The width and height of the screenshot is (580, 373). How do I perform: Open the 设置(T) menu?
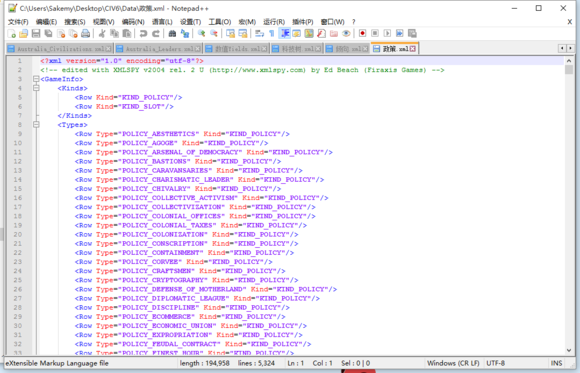point(190,22)
